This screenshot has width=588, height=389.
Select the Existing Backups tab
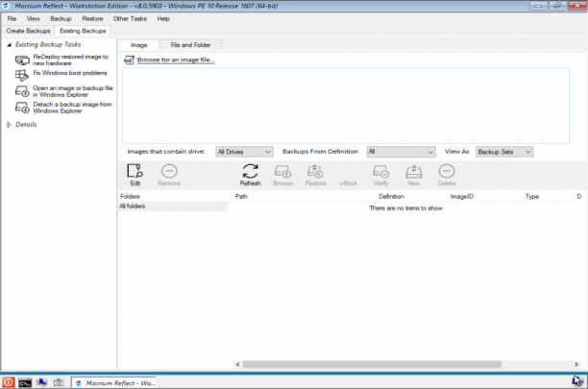click(83, 31)
